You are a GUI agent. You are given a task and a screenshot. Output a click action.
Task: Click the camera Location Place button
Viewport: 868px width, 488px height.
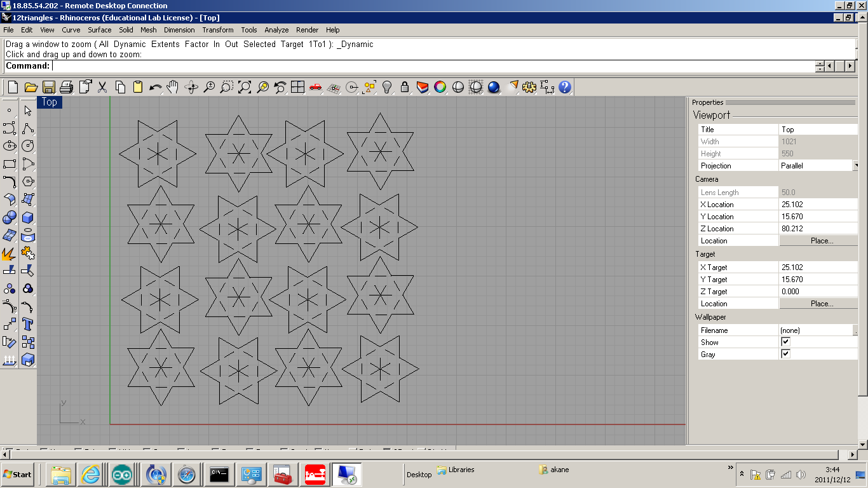(x=821, y=241)
